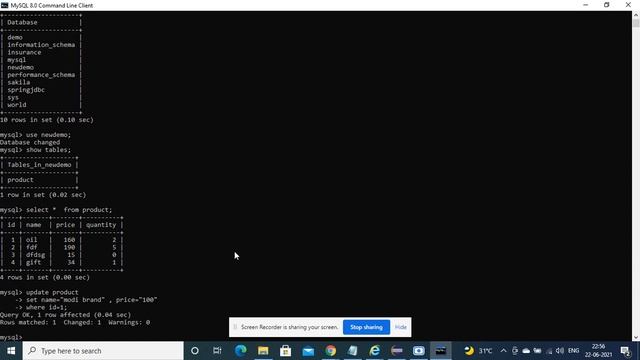Click the battery status tray icon

pyautogui.click(x=538, y=351)
